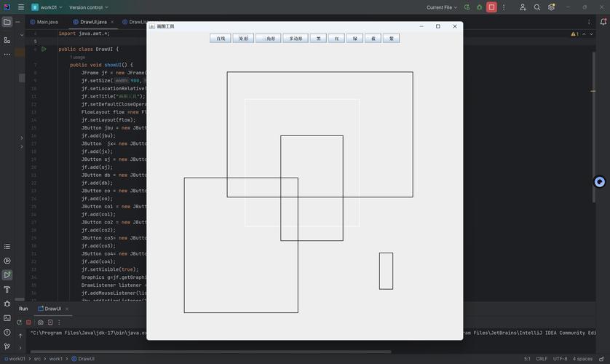Open work01 project dropdown

47,7
